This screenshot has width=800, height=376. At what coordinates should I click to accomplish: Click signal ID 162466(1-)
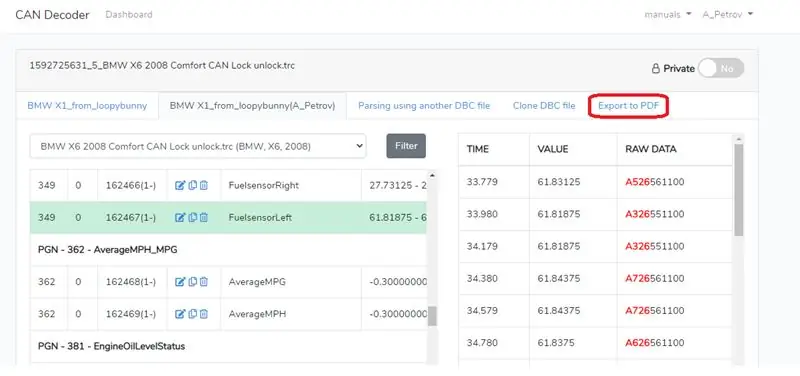131,186
